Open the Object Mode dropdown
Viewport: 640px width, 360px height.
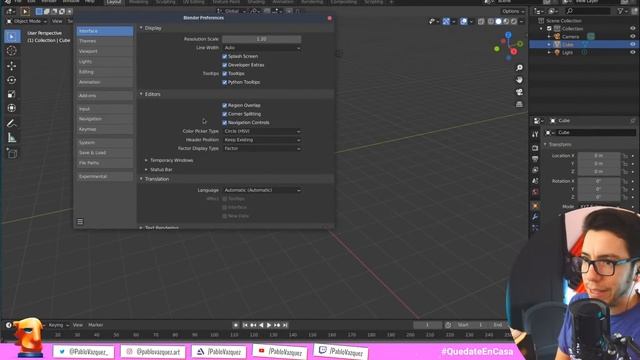(x=27, y=21)
